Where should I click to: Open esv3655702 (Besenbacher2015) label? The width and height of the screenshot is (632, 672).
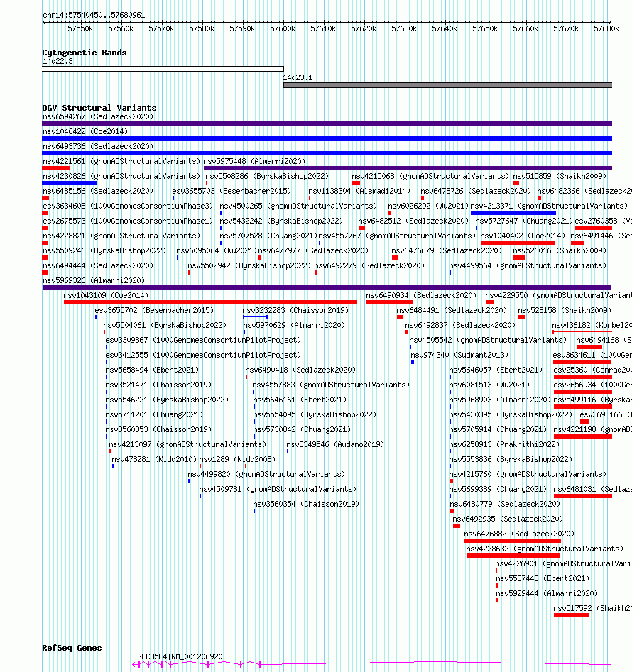click(154, 310)
